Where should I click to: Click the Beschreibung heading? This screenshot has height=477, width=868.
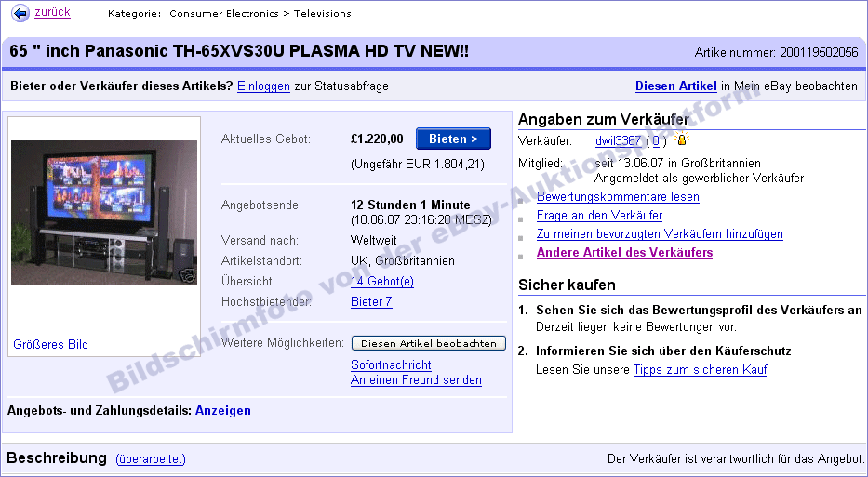click(57, 458)
